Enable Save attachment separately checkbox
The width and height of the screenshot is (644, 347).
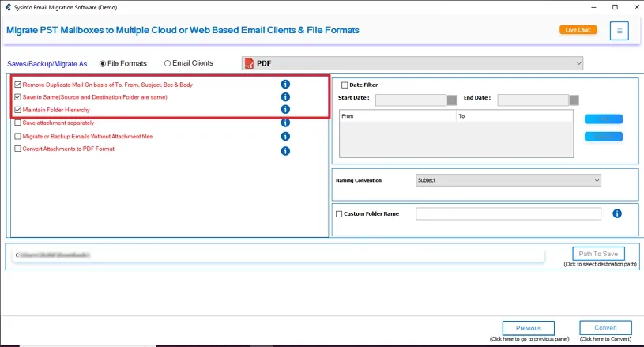[x=18, y=123]
